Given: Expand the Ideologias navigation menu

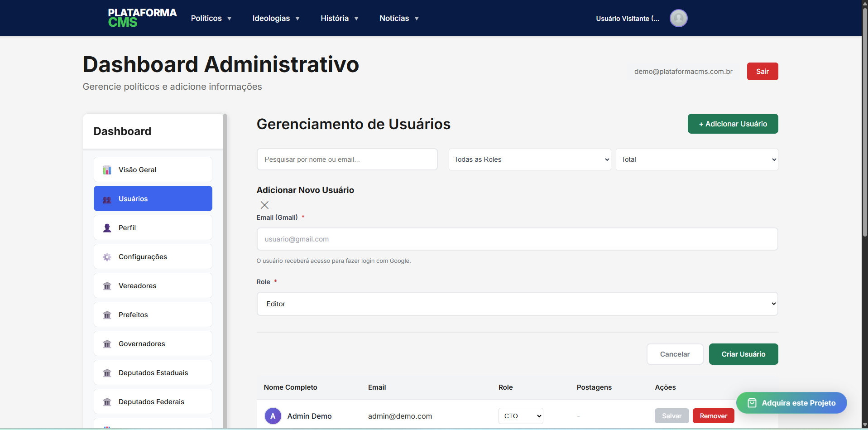Looking at the screenshot, I should (276, 18).
